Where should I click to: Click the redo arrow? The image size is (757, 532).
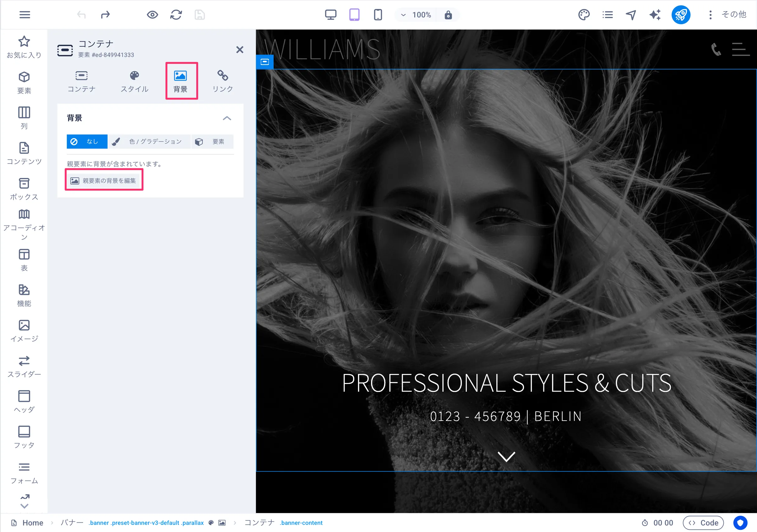[105, 15]
